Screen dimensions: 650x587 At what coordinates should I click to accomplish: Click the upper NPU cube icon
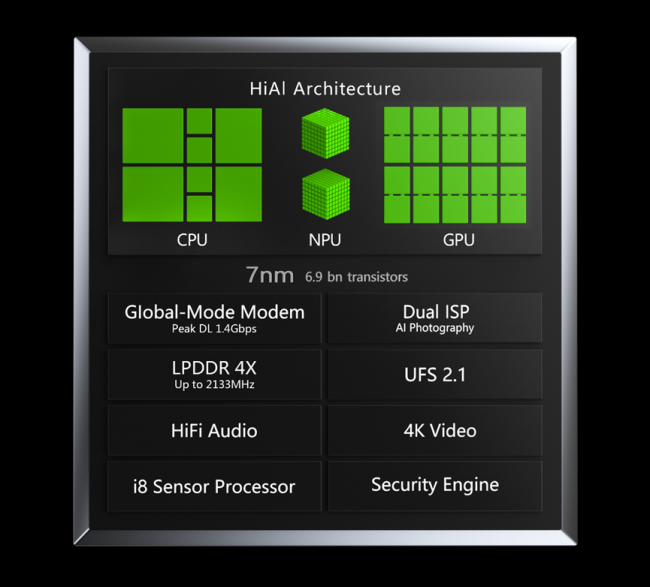click(x=325, y=133)
